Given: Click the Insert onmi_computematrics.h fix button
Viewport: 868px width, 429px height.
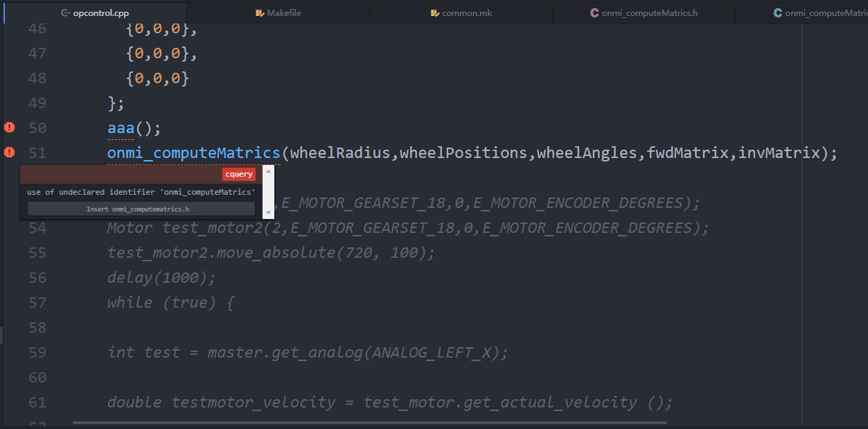Looking at the screenshot, I should (141, 209).
